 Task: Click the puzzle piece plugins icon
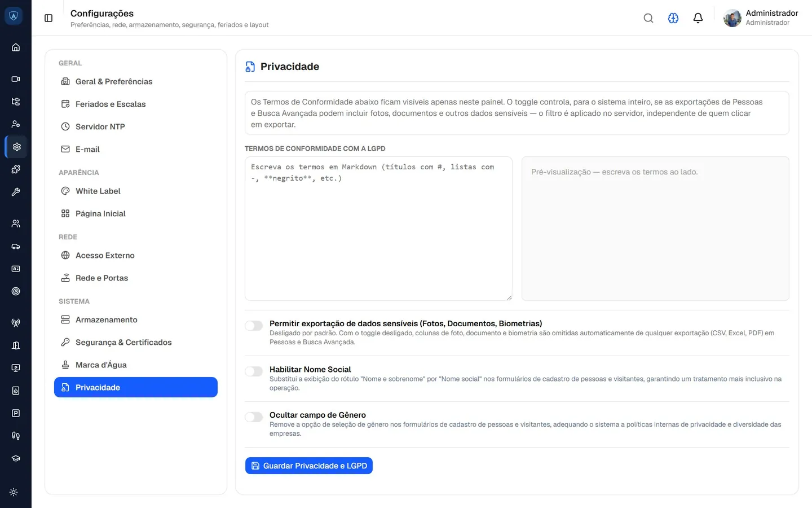tap(16, 169)
